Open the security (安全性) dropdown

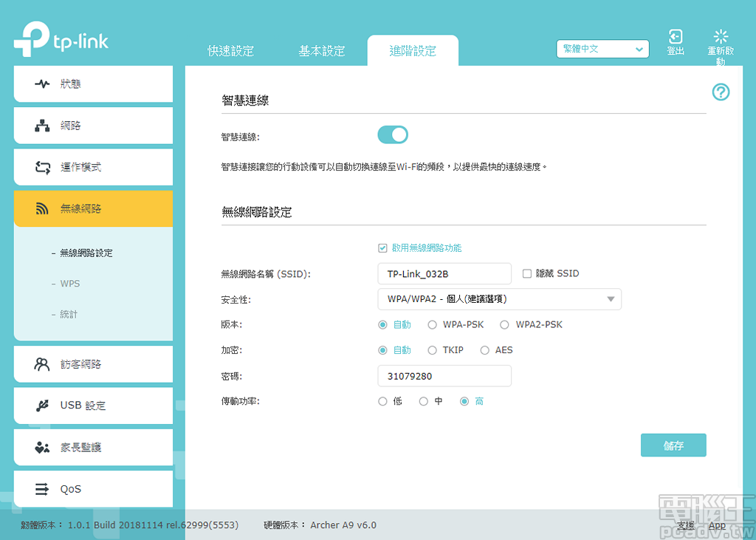tap(499, 299)
